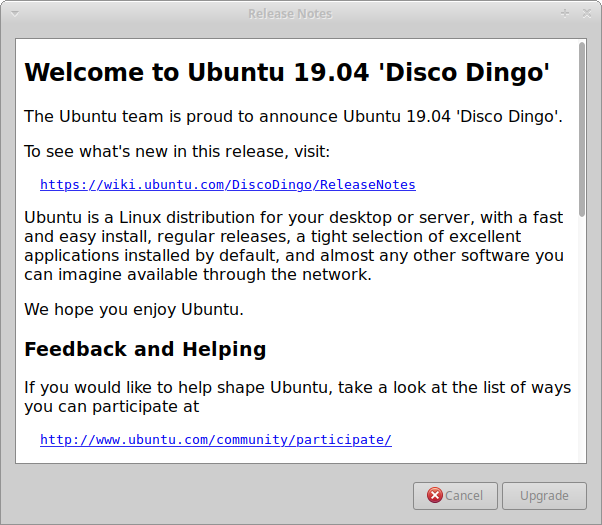
Task: Click the red X icon on Cancel
Action: [435, 495]
